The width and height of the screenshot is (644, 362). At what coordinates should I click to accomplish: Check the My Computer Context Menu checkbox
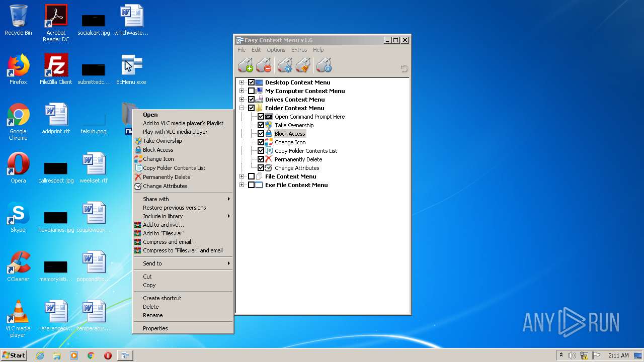[x=252, y=91]
